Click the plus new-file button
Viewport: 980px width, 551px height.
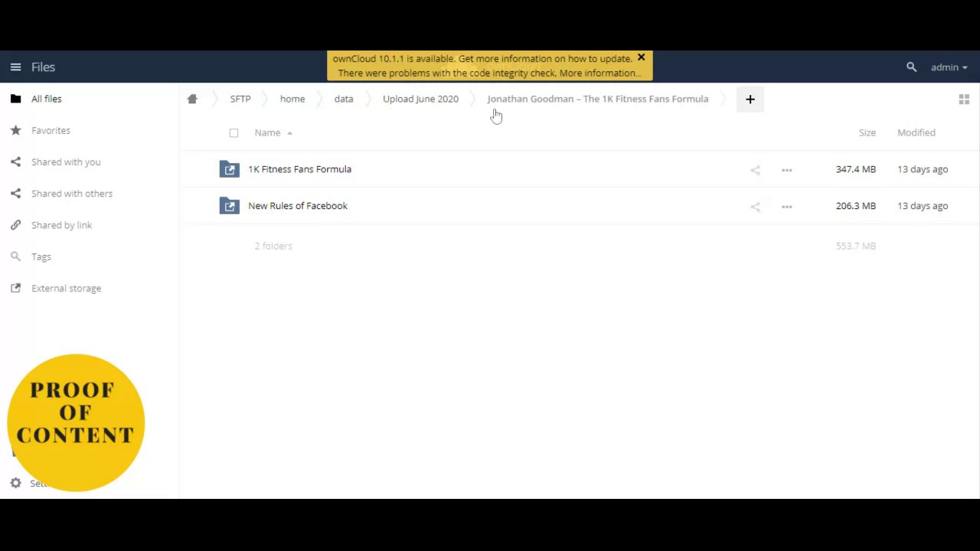tap(750, 99)
